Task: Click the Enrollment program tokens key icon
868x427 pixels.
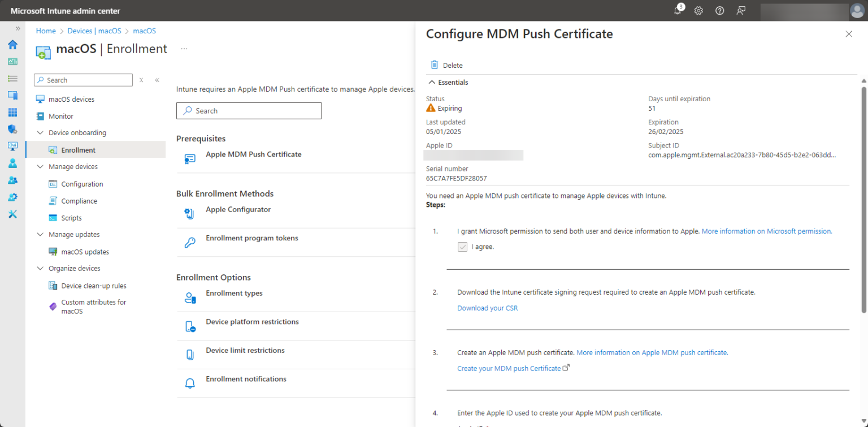Action: [190, 243]
